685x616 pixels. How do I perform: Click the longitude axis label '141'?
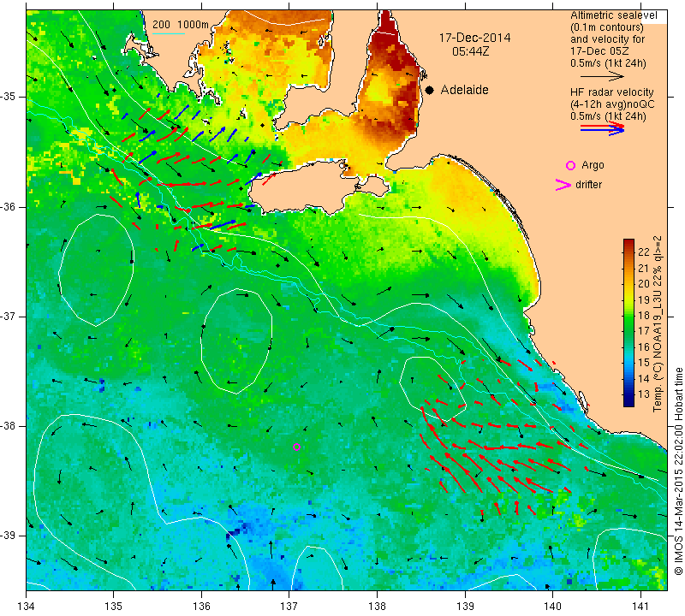pos(640,606)
